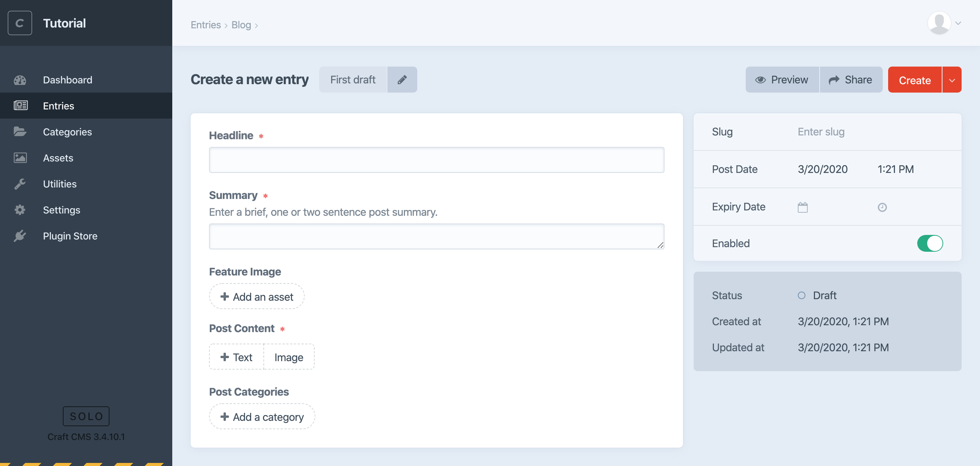980x466 pixels.
Task: Click the Utilities navigation icon
Action: coord(20,184)
